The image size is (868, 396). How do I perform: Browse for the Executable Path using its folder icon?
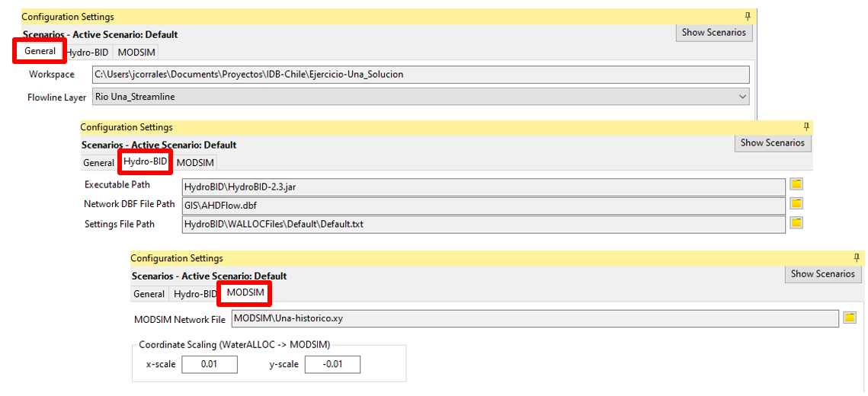coord(796,185)
